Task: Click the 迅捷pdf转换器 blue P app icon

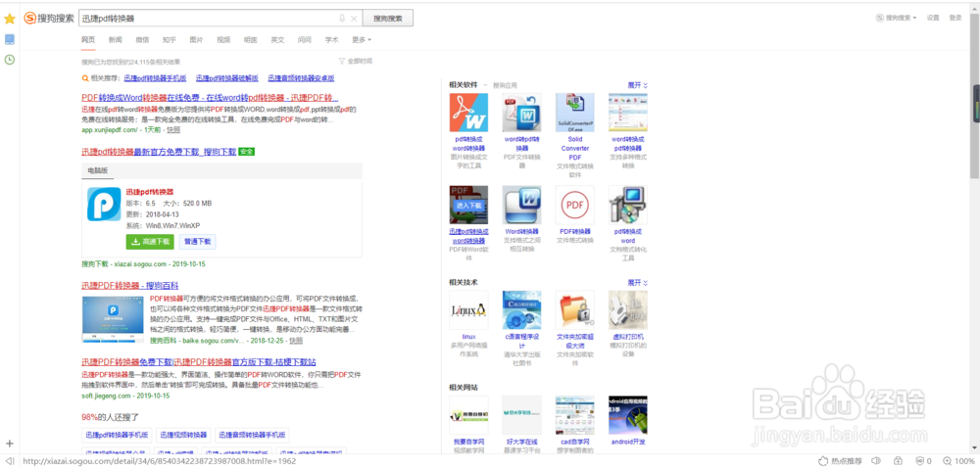Action: [x=104, y=204]
